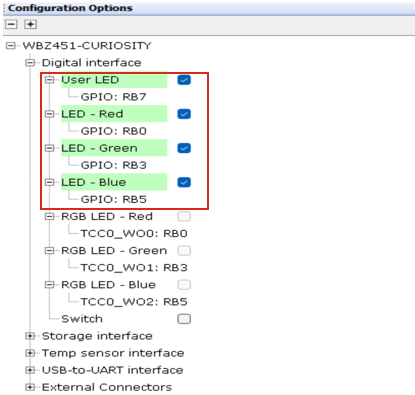Enable the RGB LED - Red checkbox
This screenshot has width=415, height=395.
[184, 216]
